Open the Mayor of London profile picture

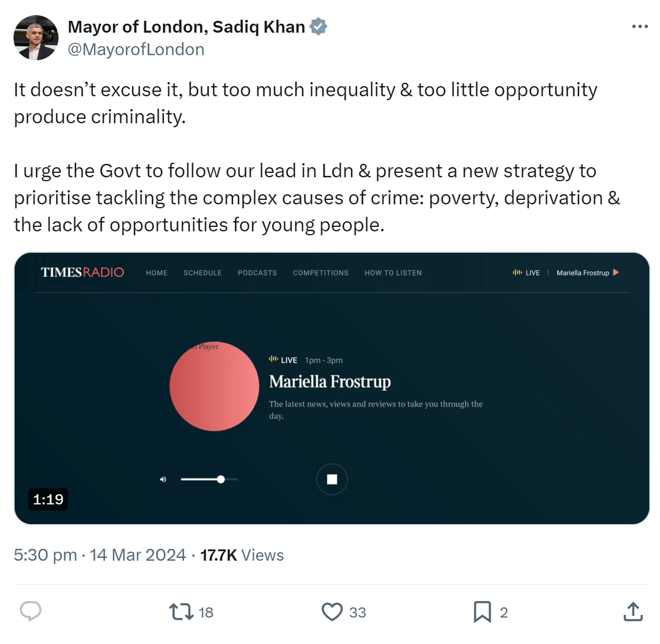(x=36, y=38)
